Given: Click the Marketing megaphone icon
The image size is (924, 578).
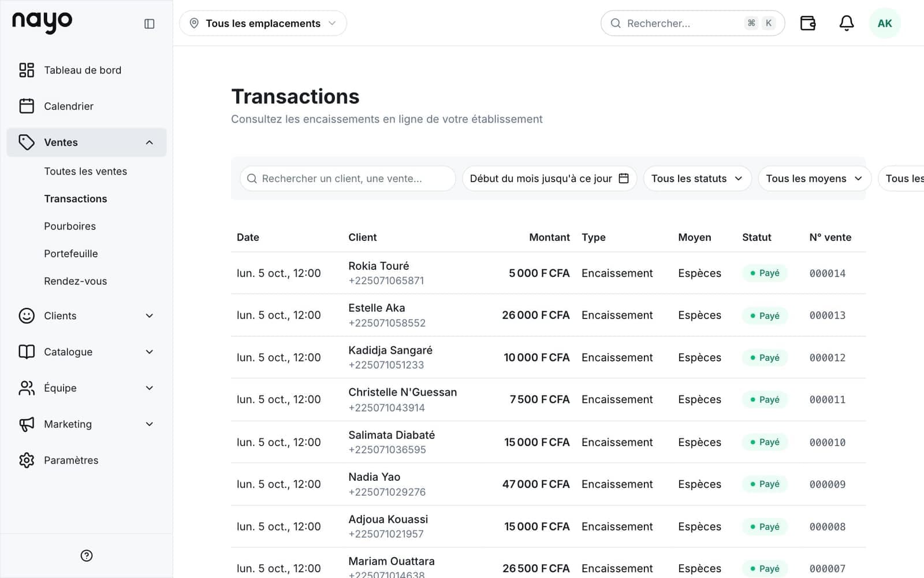Looking at the screenshot, I should (x=27, y=424).
